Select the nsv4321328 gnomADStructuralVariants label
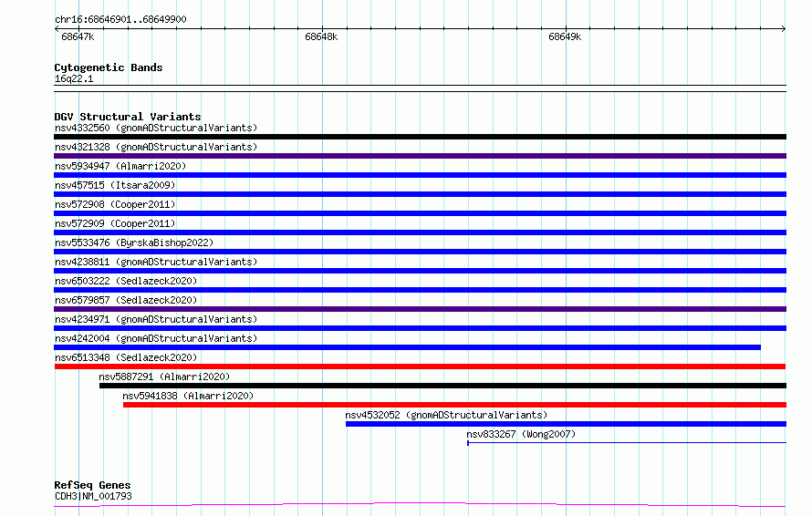The height and width of the screenshot is (516, 812). tap(156, 147)
